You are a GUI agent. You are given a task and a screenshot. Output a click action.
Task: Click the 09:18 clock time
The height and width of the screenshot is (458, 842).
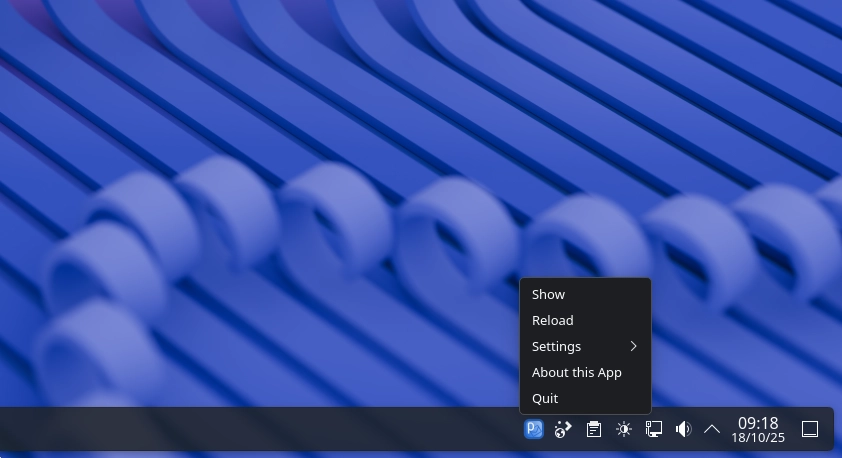point(758,423)
